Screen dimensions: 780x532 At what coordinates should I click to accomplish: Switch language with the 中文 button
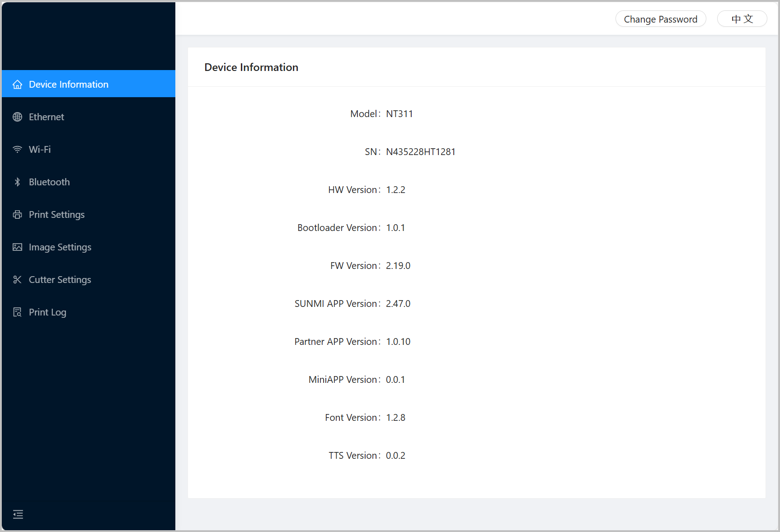click(x=742, y=19)
